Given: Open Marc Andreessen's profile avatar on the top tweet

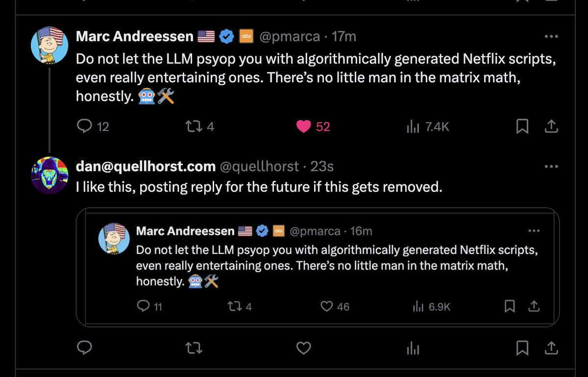Looking at the screenshot, I should [x=49, y=45].
